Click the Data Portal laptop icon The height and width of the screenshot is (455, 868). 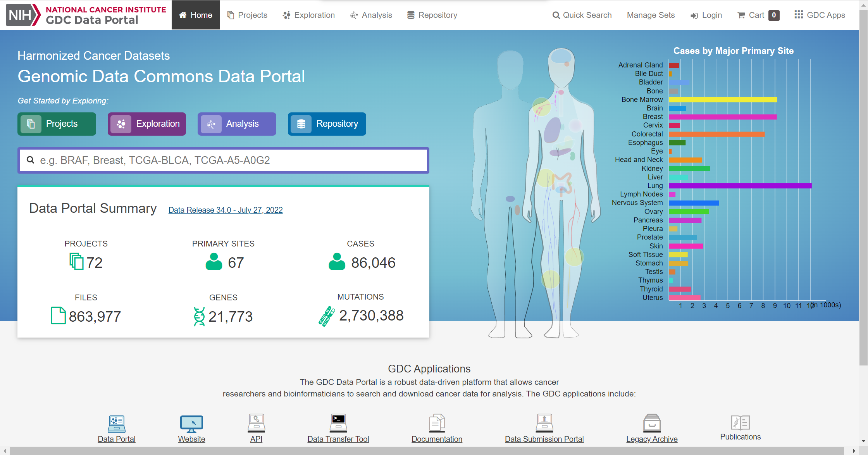(116, 424)
